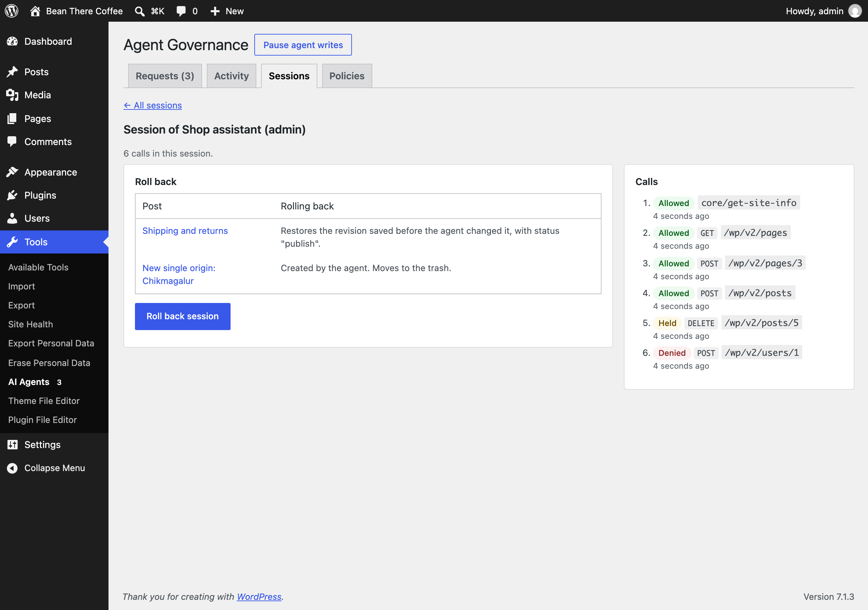Screen dimensions: 868x610
Task: Click the plus New icon
Action: pos(215,11)
